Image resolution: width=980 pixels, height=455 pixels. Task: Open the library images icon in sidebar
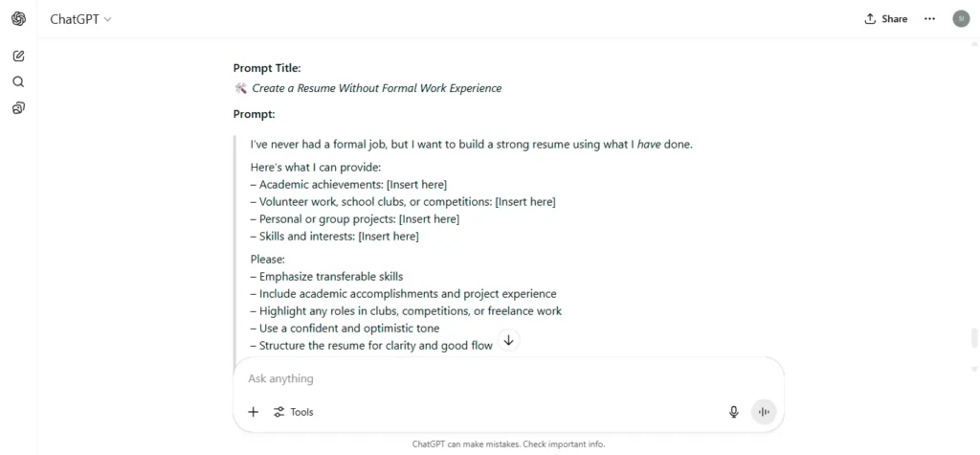(x=19, y=108)
